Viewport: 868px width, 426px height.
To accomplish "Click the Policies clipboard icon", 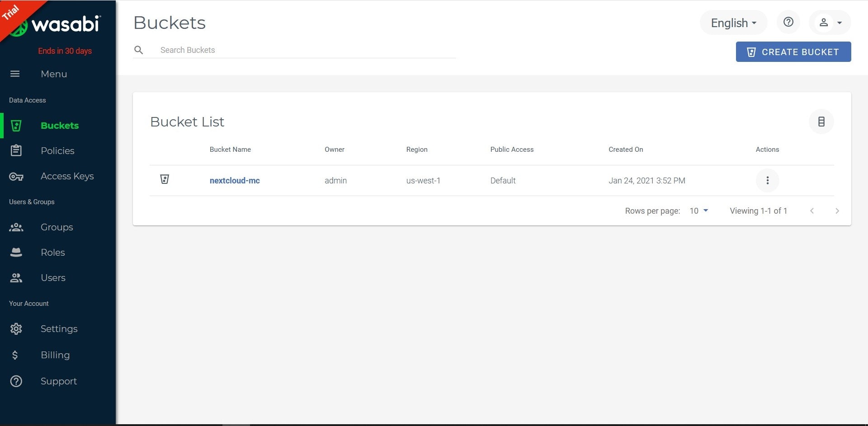I will pos(16,150).
